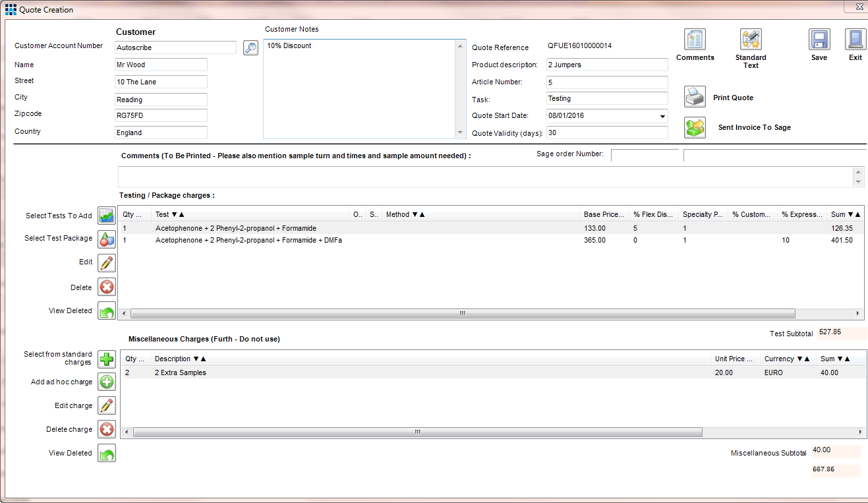Print Quote with the printer icon
This screenshot has width=868, height=503.
695,96
